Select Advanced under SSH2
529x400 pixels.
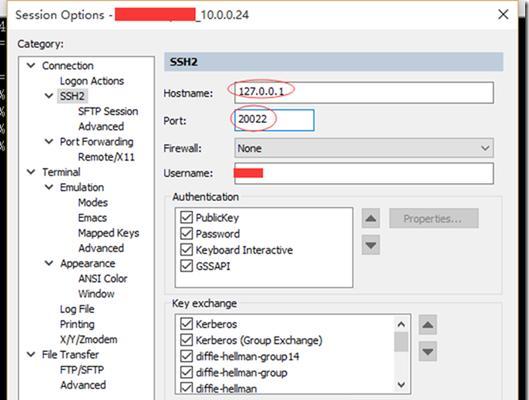[x=101, y=126]
